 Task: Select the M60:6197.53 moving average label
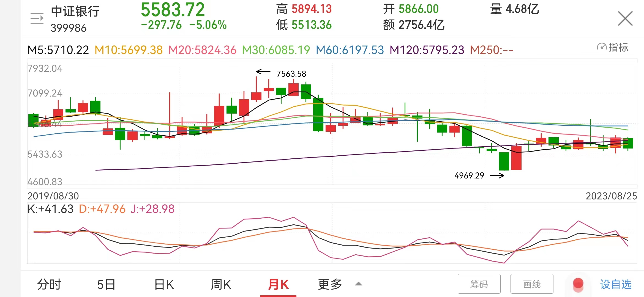[350, 50]
